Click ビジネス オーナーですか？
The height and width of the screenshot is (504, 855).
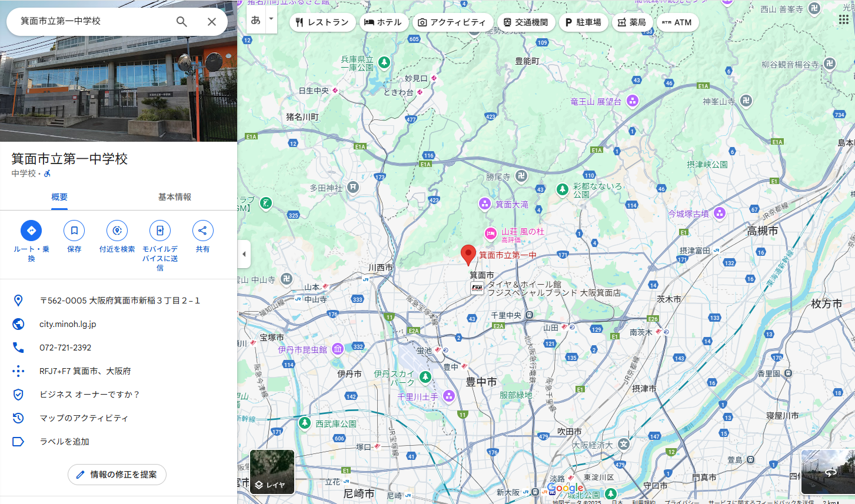pyautogui.click(x=89, y=395)
